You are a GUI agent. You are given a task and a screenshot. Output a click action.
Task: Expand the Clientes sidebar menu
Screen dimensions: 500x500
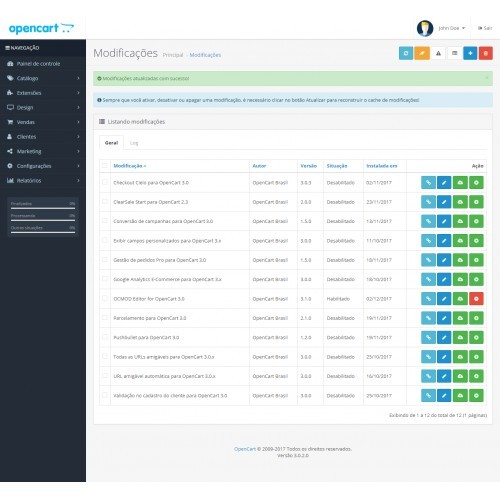(x=43, y=137)
